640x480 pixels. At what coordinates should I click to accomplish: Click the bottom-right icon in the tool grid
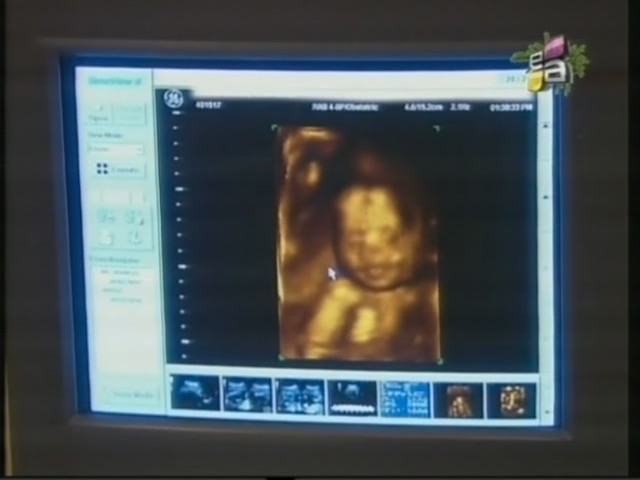point(135,237)
